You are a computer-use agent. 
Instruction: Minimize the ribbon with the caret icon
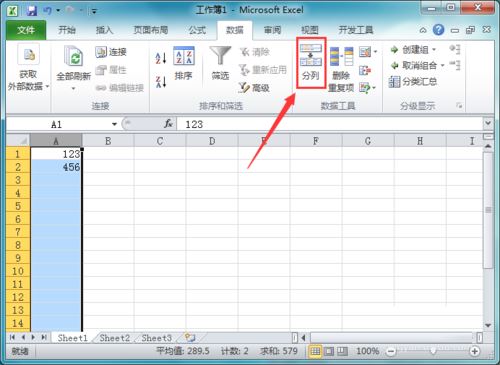coord(423,30)
